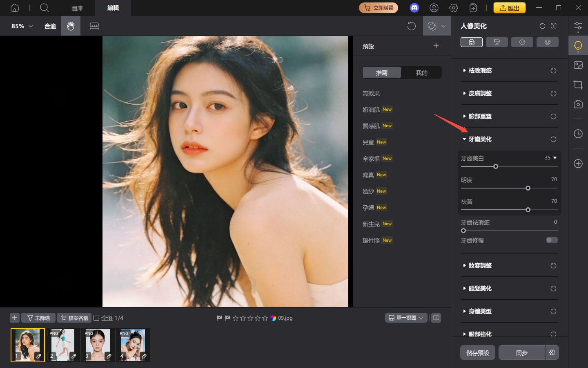Expand the 皮膚調整 section
This screenshot has width=588, height=368.
pos(480,94)
